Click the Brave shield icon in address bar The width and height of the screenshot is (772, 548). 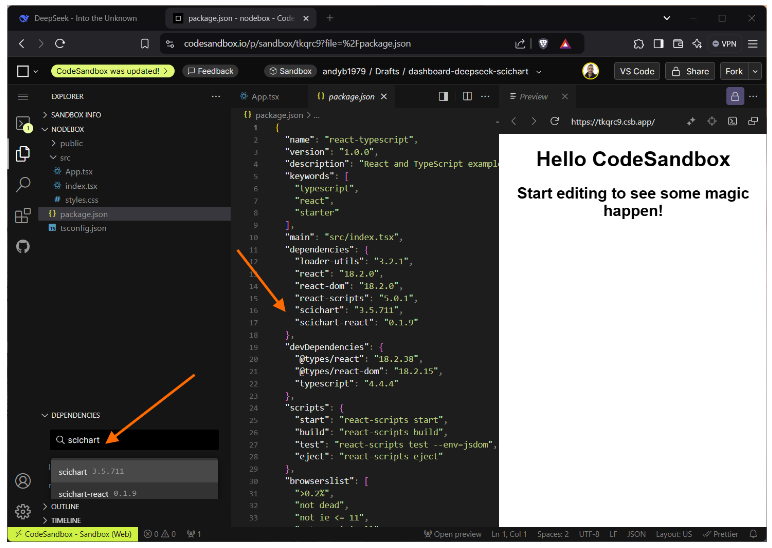click(543, 44)
